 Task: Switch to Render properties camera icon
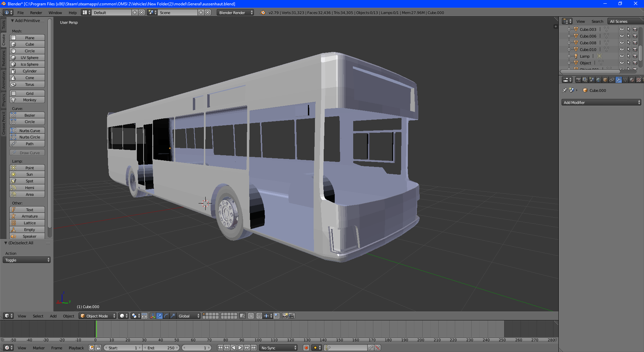pyautogui.click(x=578, y=80)
